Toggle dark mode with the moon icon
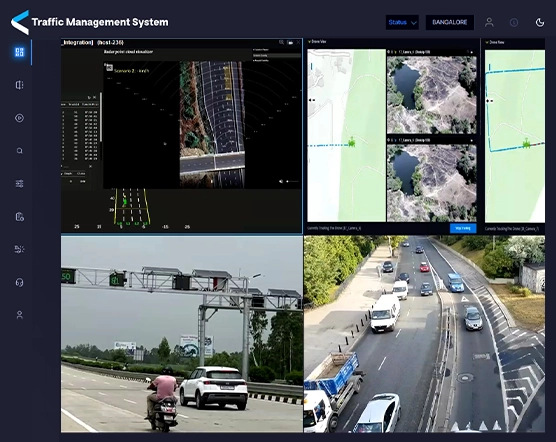Image resolution: width=556 pixels, height=442 pixels. pos(540,22)
